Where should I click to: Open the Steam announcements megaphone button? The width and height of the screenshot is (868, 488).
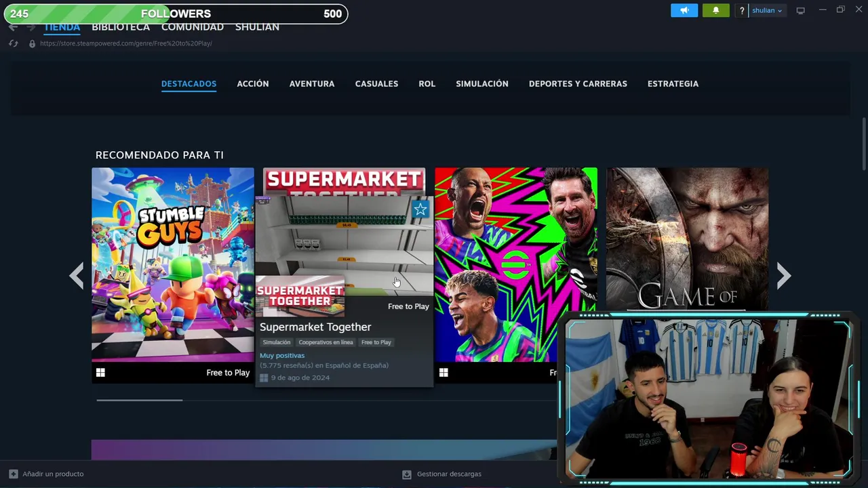pyautogui.click(x=684, y=10)
